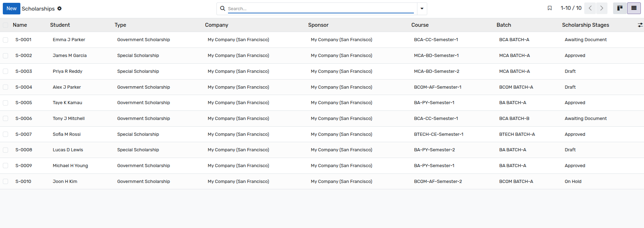Click the search magnifier icon
Image resolution: width=644 pixels, height=228 pixels.
pos(222,8)
